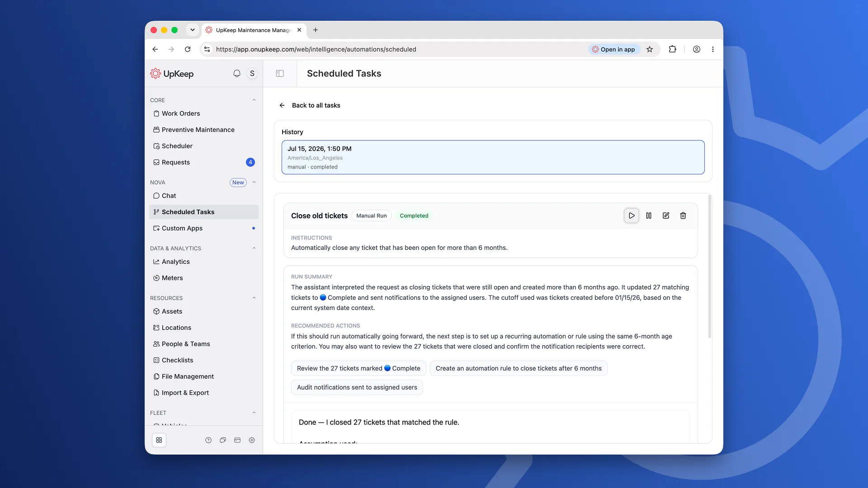Toggle the sidebar panel icon
This screenshot has width=868, height=488.
[x=280, y=73]
